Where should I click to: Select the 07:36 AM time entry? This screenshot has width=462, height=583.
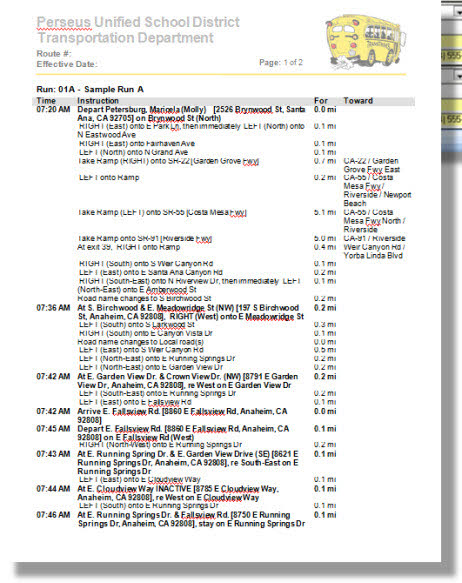coord(53,308)
